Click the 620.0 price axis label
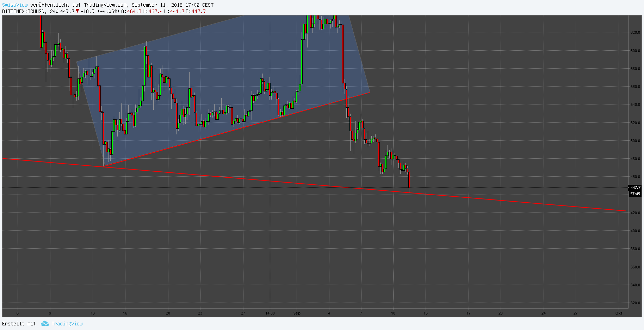This screenshot has height=330, width=644. (x=635, y=32)
